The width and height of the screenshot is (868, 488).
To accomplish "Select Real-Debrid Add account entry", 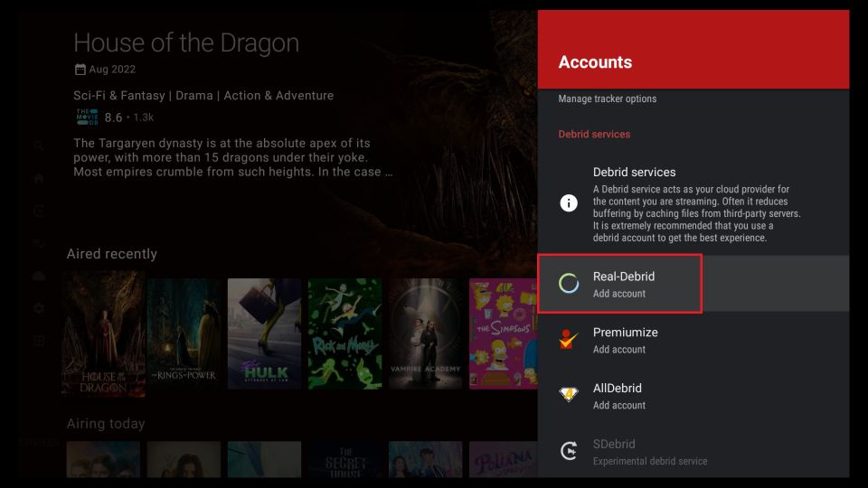I will click(693, 283).
